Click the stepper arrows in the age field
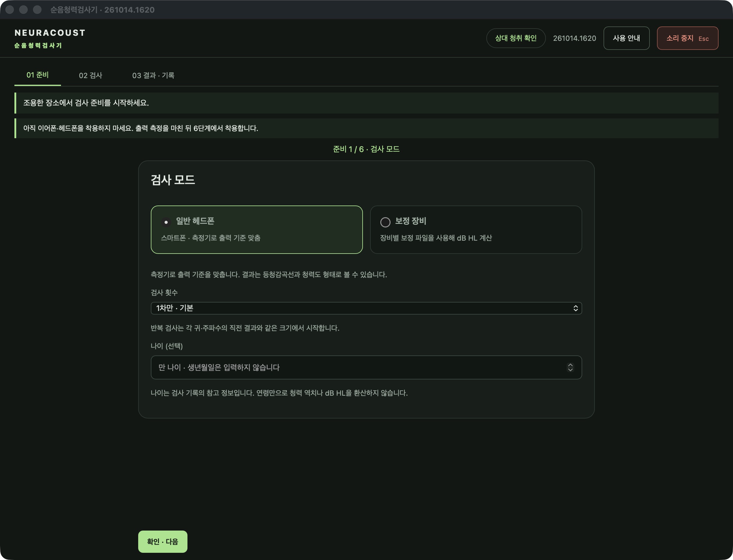 coord(570,367)
